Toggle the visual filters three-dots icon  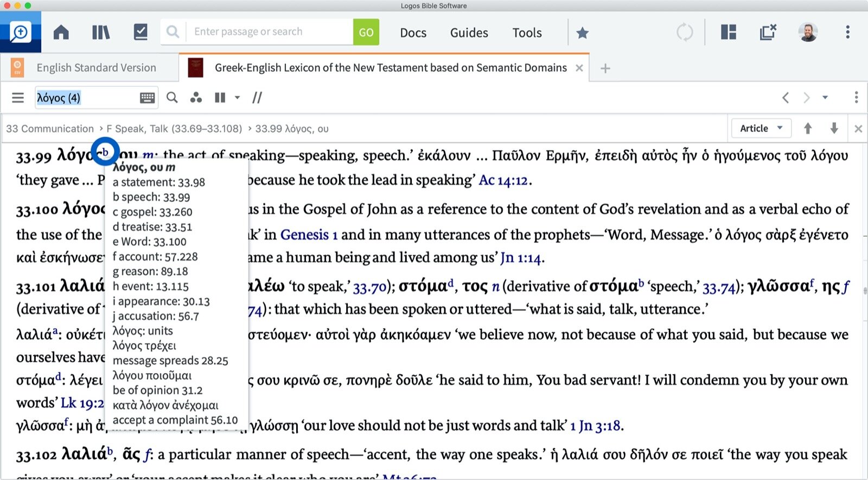196,98
